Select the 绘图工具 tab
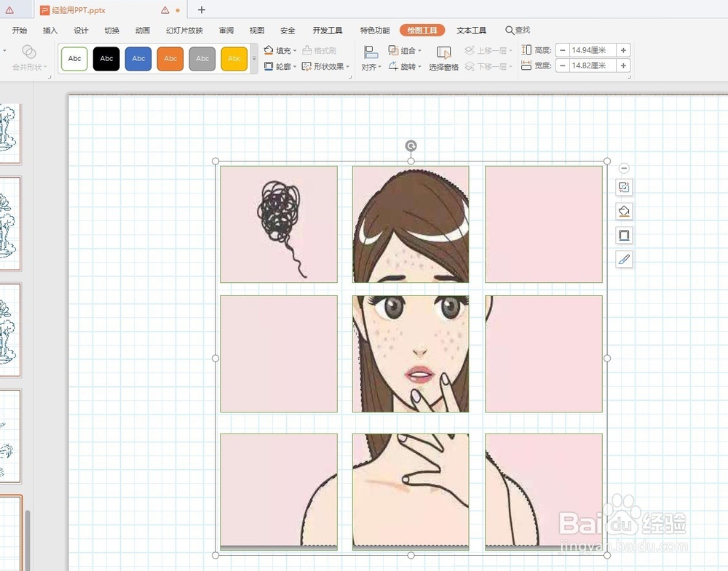The height and width of the screenshot is (571, 728). tap(422, 30)
